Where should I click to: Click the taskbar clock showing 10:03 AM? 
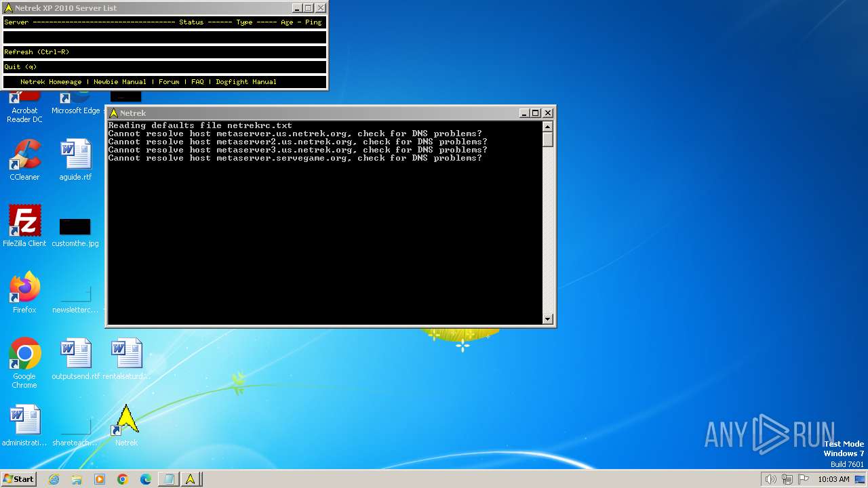tap(833, 479)
